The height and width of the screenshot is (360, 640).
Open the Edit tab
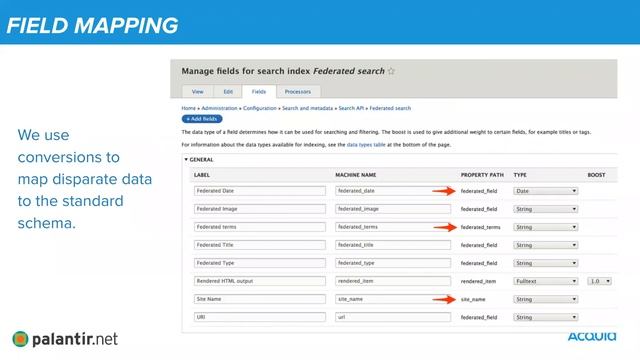coord(228,92)
